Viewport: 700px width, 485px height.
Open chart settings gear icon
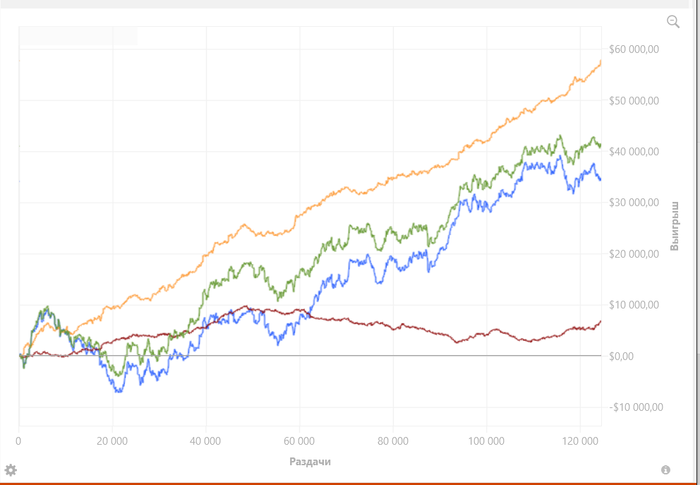click(11, 469)
